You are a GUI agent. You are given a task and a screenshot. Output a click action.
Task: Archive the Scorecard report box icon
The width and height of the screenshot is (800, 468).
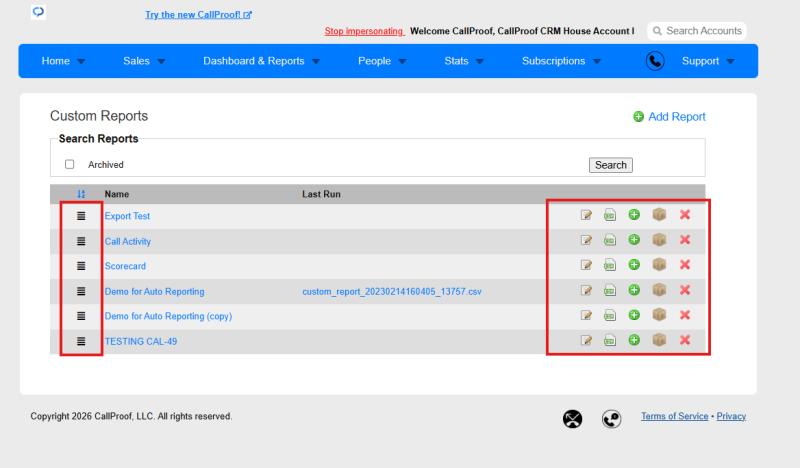[x=659, y=264]
